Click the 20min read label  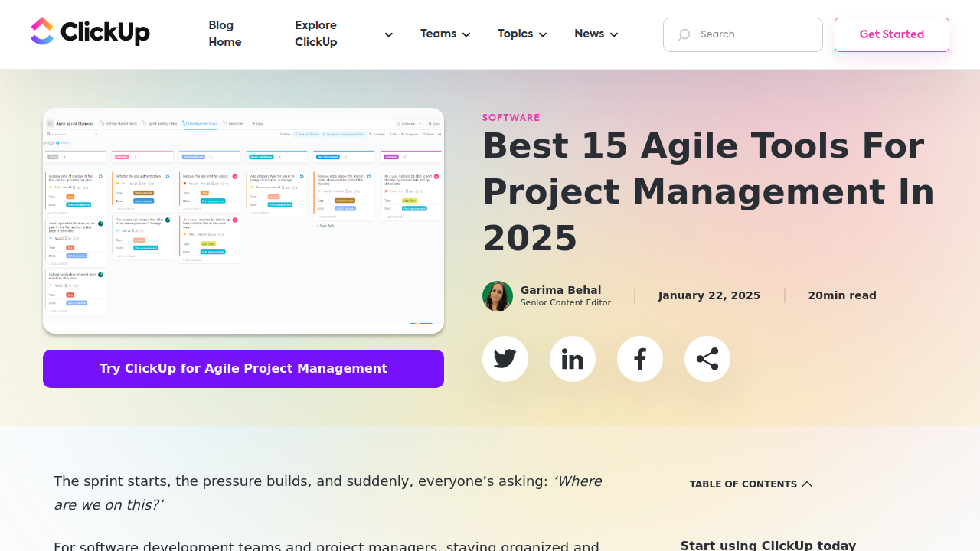[x=842, y=295]
